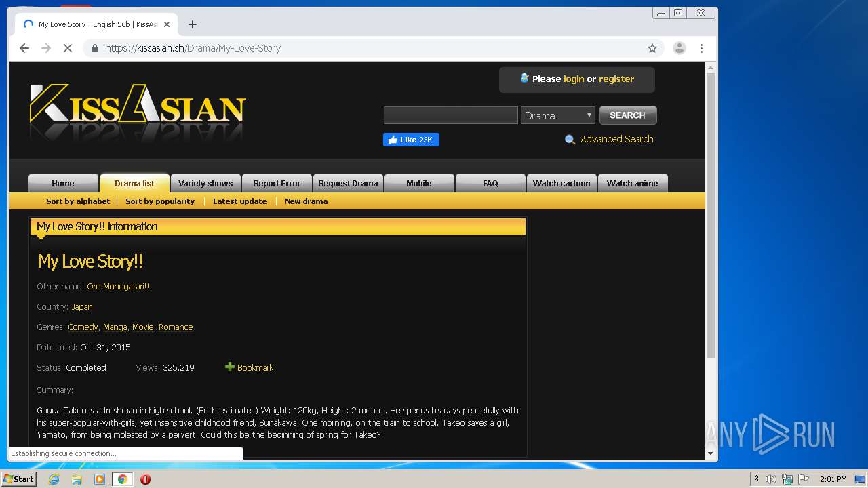The height and width of the screenshot is (488, 868).
Task: Stop page loading with X icon
Action: point(67,48)
